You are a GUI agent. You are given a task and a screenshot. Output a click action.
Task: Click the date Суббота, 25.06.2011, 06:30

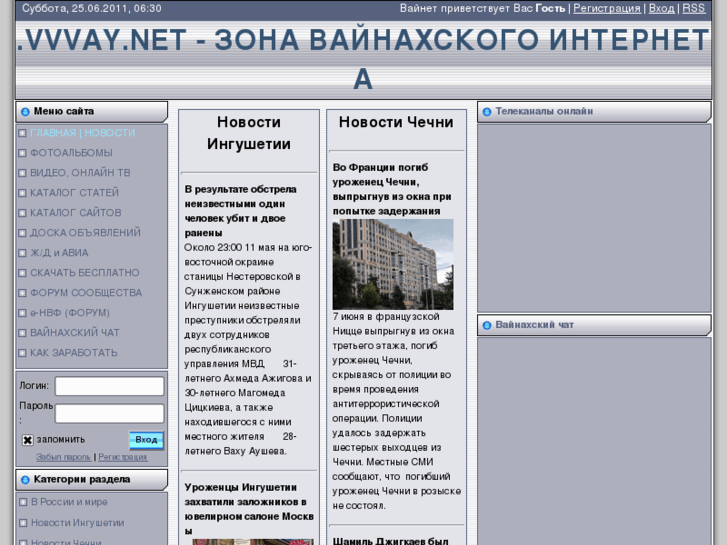pyautogui.click(x=92, y=8)
